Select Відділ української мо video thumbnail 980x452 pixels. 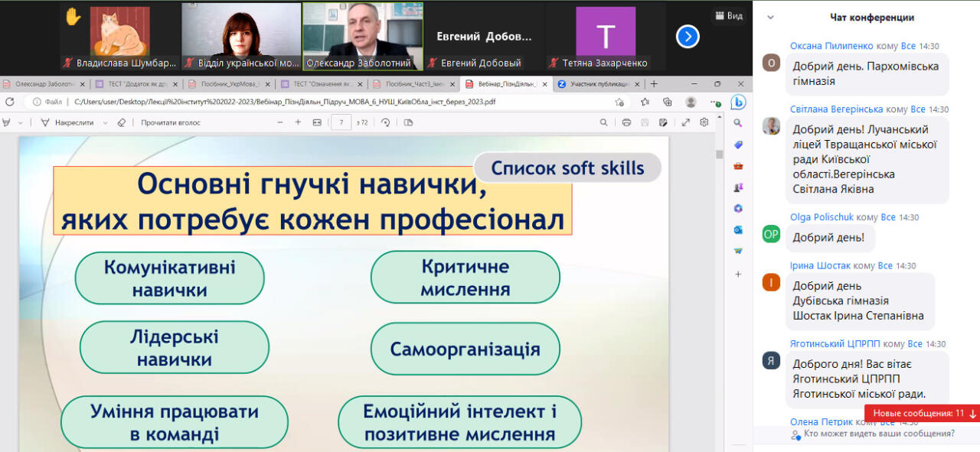point(241,37)
